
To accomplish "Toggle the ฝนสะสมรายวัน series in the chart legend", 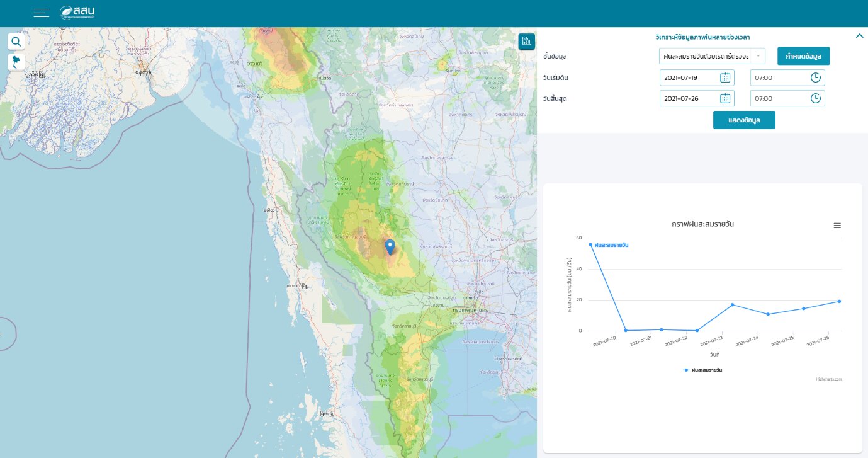I will click(x=702, y=370).
